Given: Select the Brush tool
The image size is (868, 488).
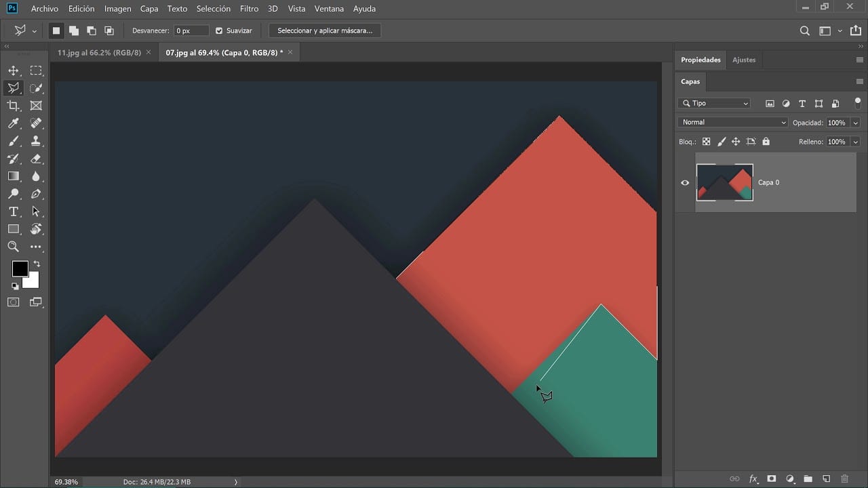Looking at the screenshot, I should point(14,141).
